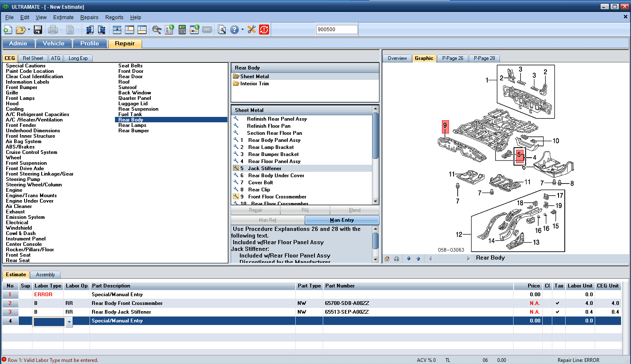
Task: Click inside the 900500 estimate number field
Action: point(337,29)
